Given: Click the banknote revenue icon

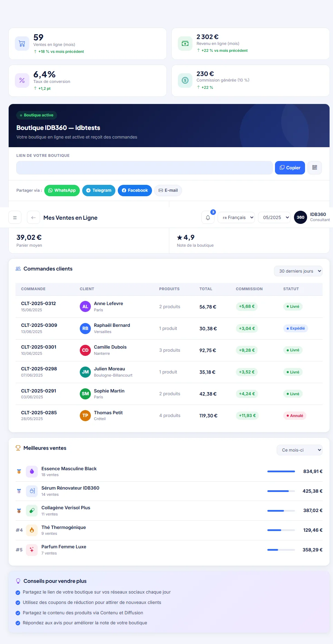Looking at the screenshot, I should click(185, 44).
